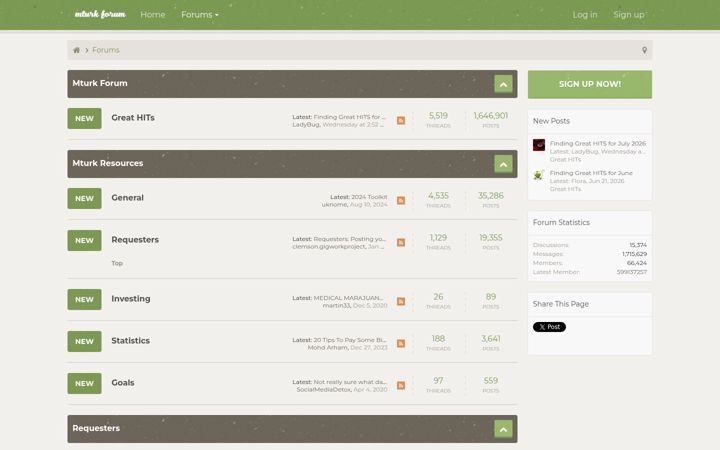Open RSS feed for Requesters forum
Image resolution: width=720 pixels, height=450 pixels.
click(401, 242)
